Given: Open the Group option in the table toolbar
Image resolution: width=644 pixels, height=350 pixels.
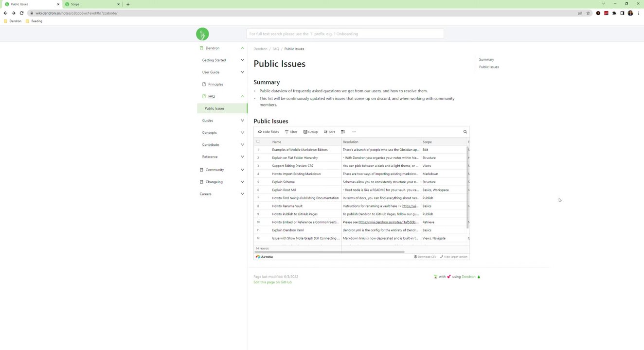Looking at the screenshot, I should 310,132.
